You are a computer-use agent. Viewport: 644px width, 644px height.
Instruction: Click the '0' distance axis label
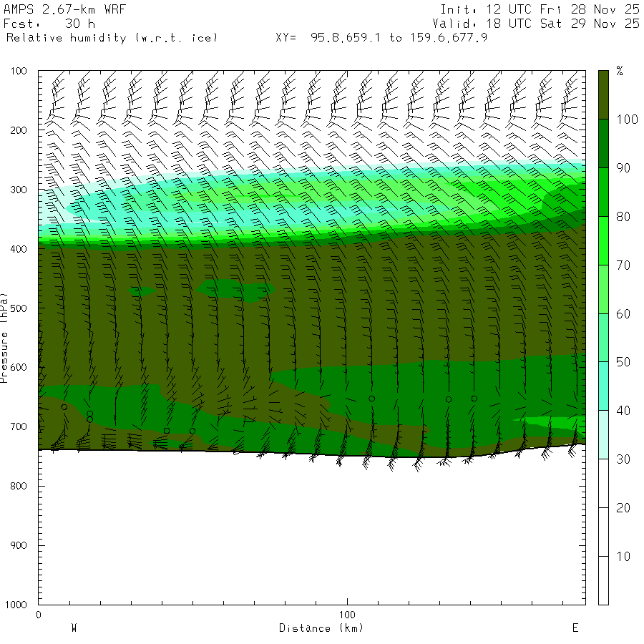[39, 615]
